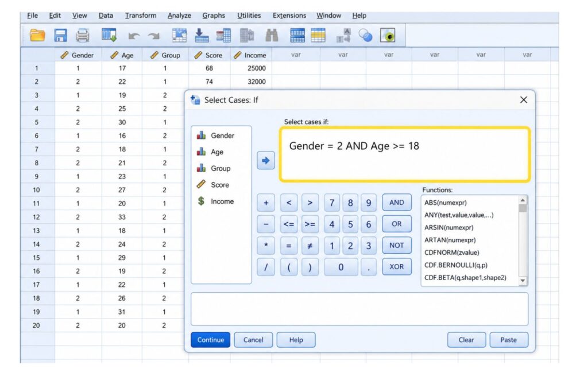The width and height of the screenshot is (588, 392).
Task: Click the Use variable sets circles icon
Action: tap(365, 36)
